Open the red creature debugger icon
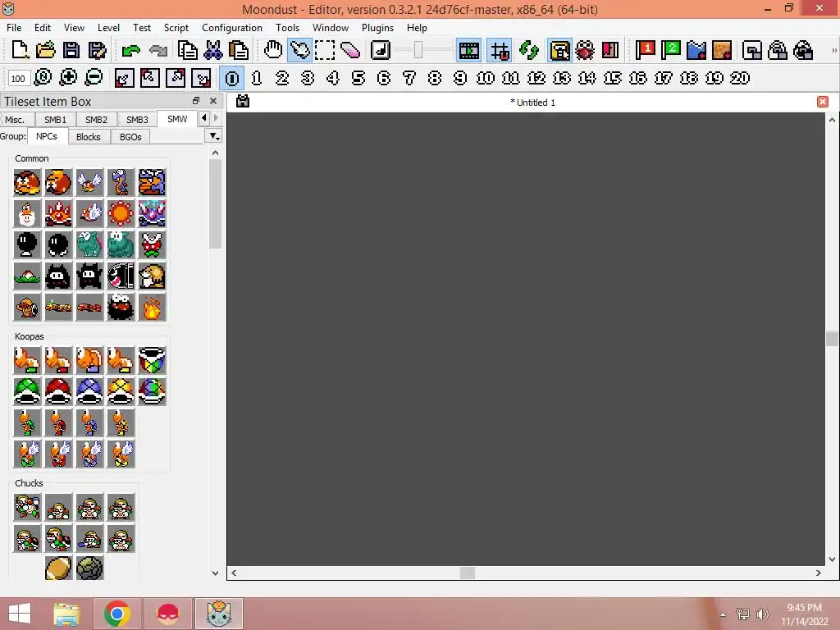Screen dimensions: 840x630 point(584,50)
